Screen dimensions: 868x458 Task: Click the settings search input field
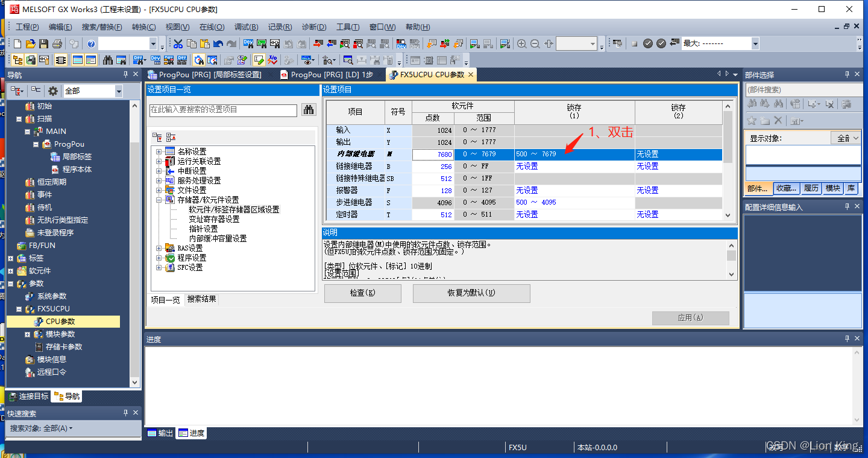(223, 110)
